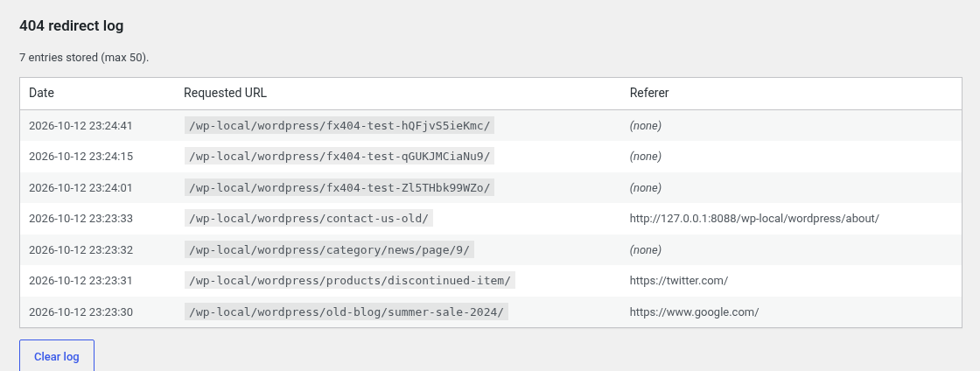Select the '404 redirect log' heading
980x371 pixels.
(x=71, y=26)
